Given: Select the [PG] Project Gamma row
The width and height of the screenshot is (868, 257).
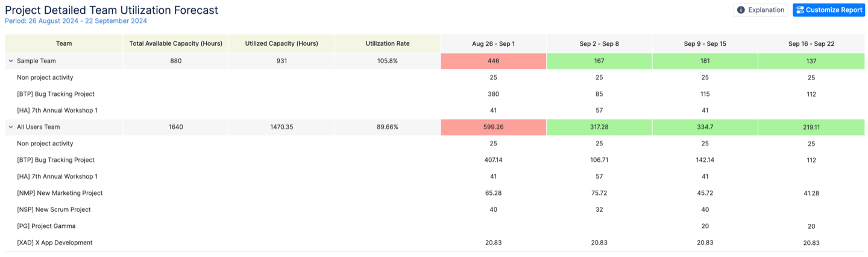Looking at the screenshot, I should click(x=46, y=226).
